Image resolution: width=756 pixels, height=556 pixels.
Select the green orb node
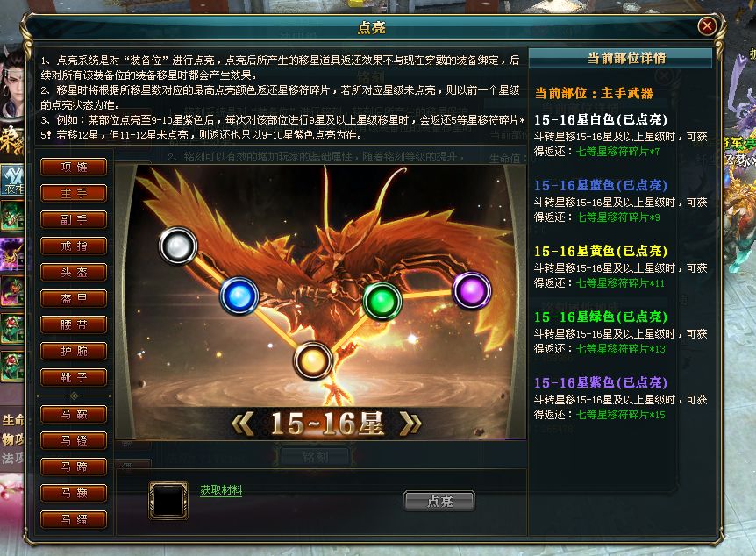(x=382, y=302)
